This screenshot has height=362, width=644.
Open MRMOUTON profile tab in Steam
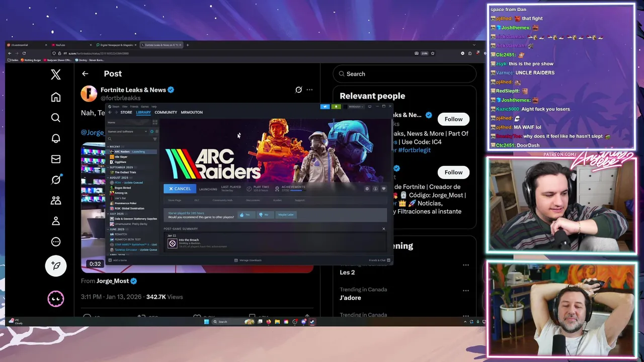coord(192,112)
